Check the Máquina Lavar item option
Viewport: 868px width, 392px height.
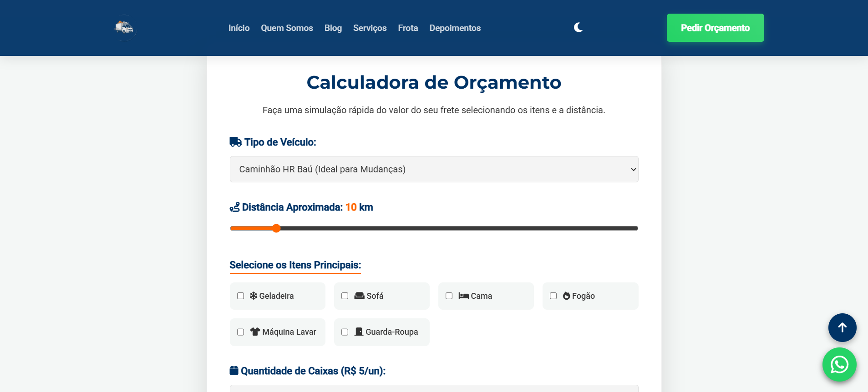(x=241, y=332)
